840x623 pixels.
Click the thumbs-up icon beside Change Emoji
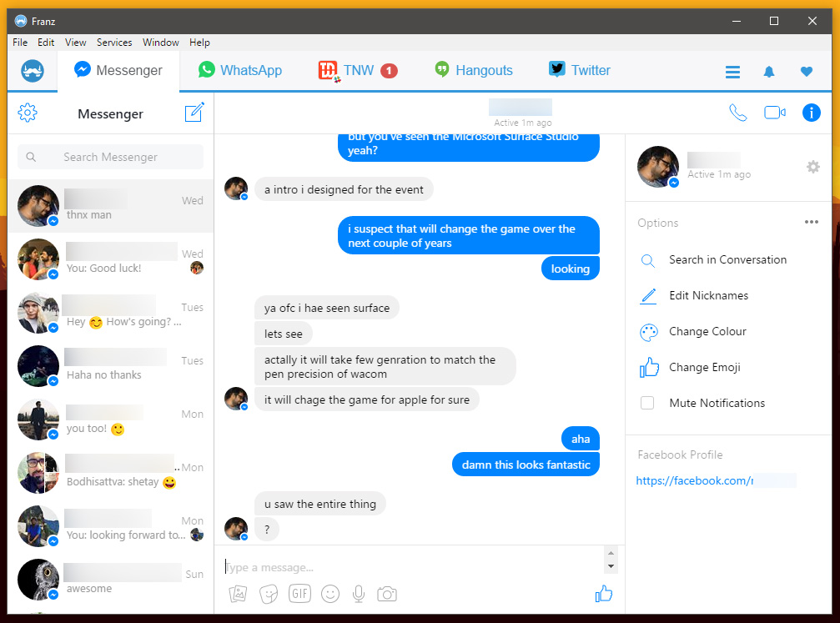point(649,368)
